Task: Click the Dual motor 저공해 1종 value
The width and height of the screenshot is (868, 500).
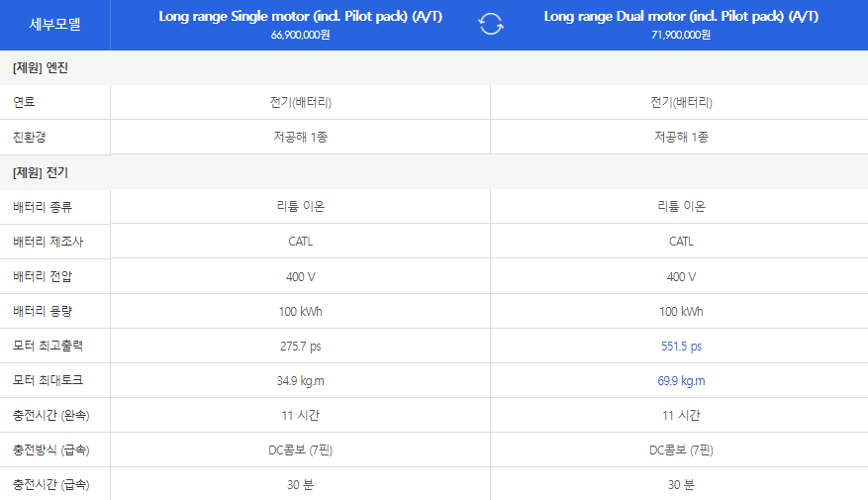Action: coord(681,137)
